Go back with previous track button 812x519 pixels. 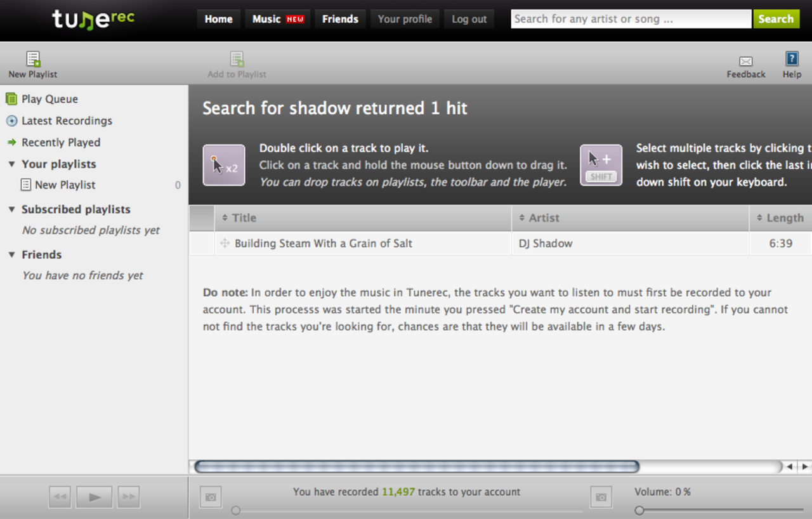[x=60, y=497]
